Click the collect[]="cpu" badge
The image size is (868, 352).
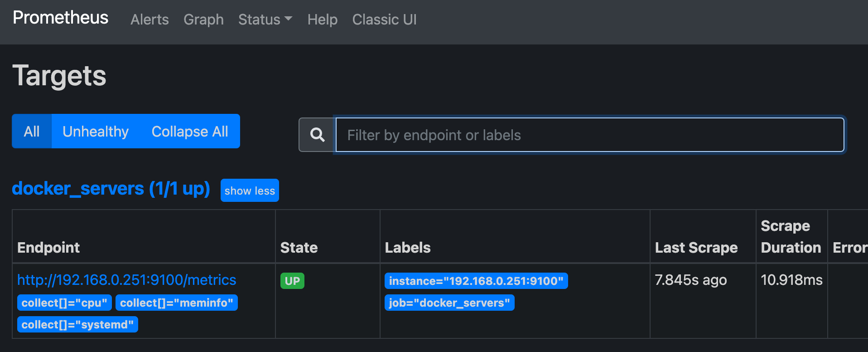click(64, 303)
